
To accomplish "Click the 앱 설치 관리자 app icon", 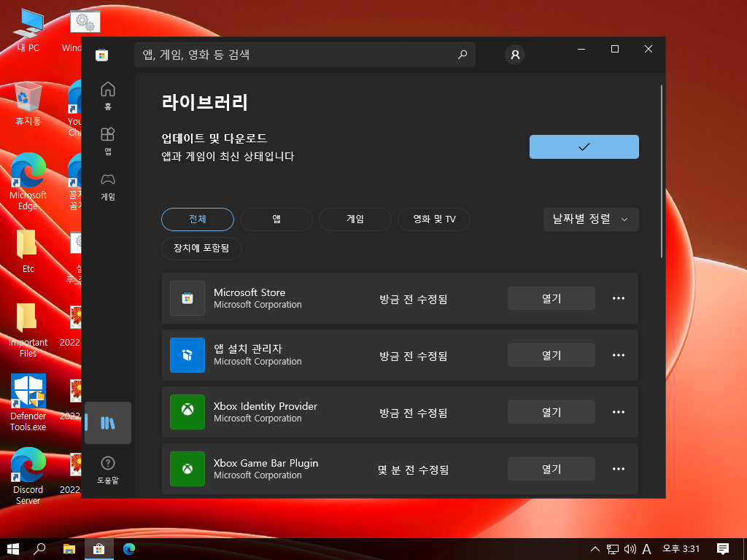I will tap(187, 355).
